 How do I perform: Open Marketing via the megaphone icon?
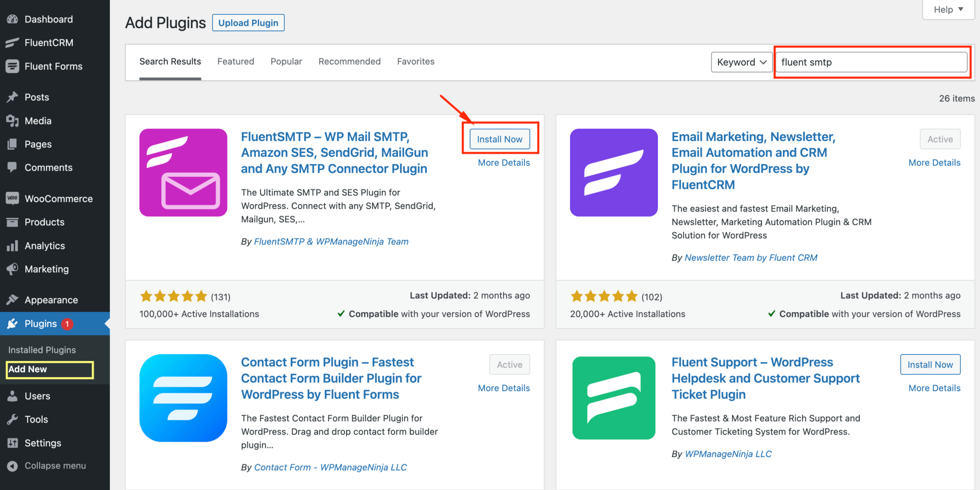pos(12,269)
